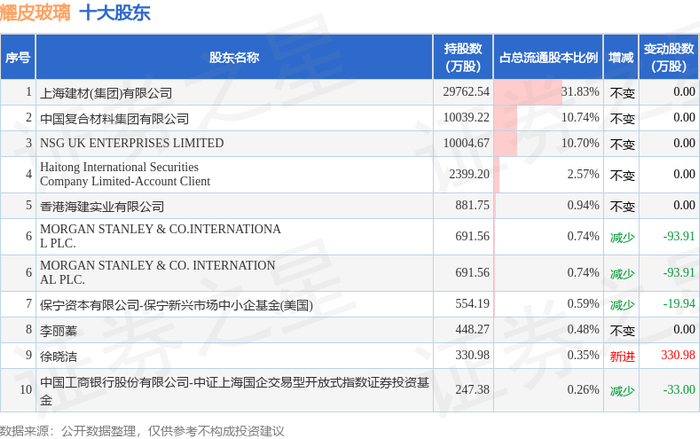Click the 股东名称 column header
Screen dimensions: 700x439
[234, 58]
